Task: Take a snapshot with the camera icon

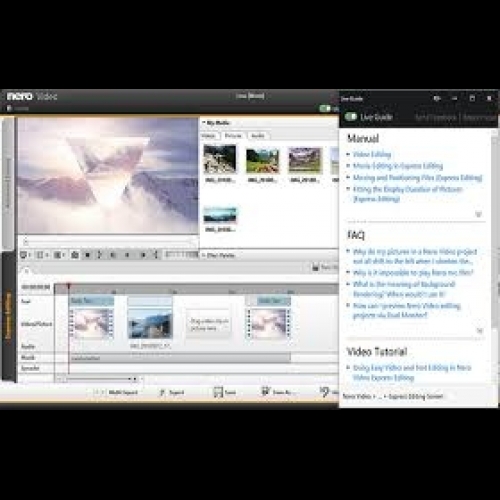Action: (x=75, y=255)
